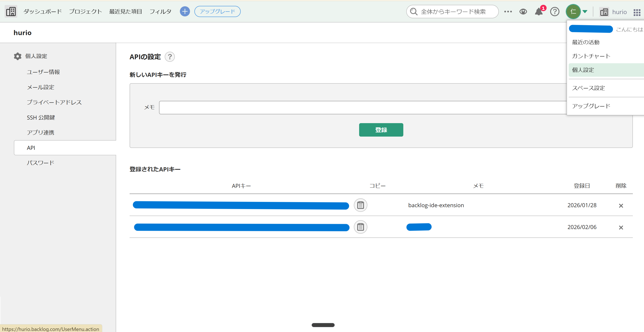644x332 pixels.
Task: Click the Backlog space logo icon top left
Action: [11, 11]
